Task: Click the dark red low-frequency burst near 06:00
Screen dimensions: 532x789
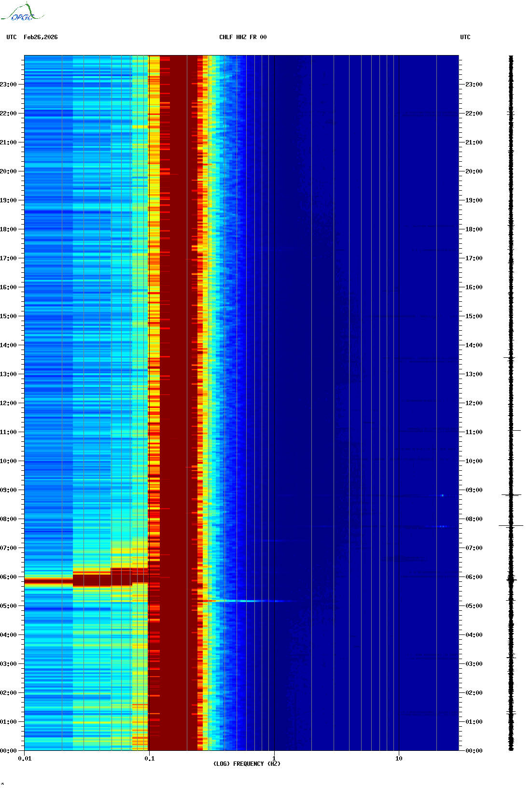Action: pos(86,579)
